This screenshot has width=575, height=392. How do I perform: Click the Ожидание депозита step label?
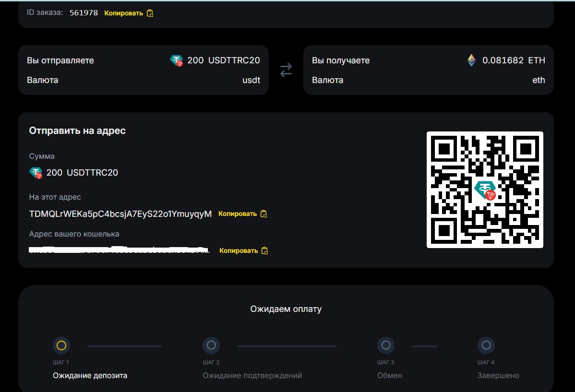tap(90, 376)
